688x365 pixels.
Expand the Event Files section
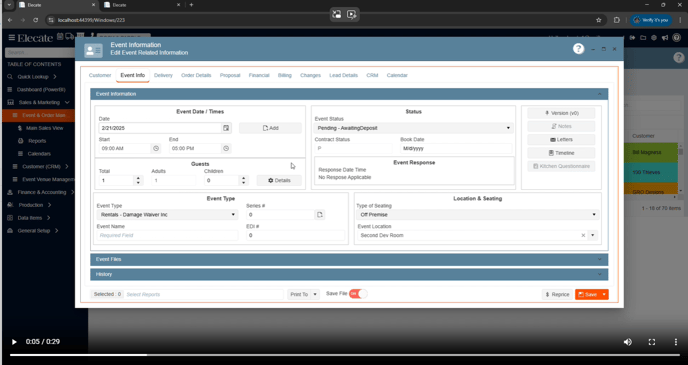click(x=349, y=259)
